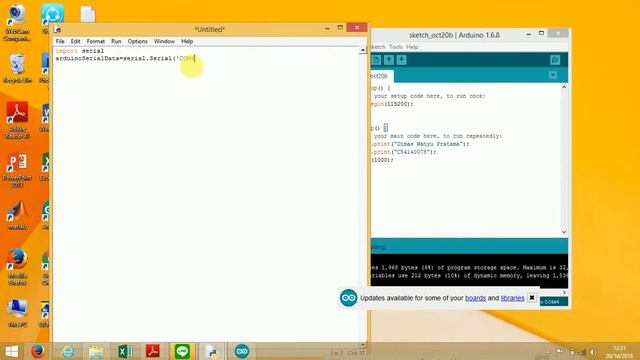
Task: Expand the Arduino tab options dropdown arrow
Action: tap(553, 75)
